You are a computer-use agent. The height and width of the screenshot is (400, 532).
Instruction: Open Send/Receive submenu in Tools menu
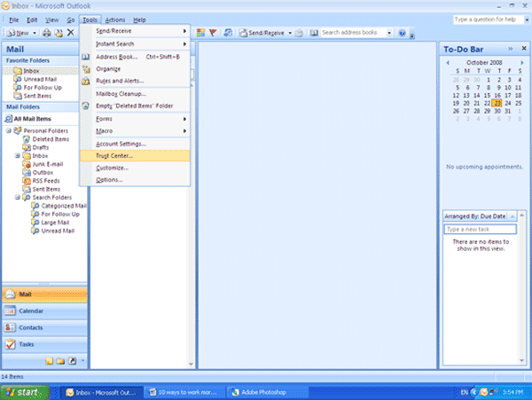click(135, 31)
